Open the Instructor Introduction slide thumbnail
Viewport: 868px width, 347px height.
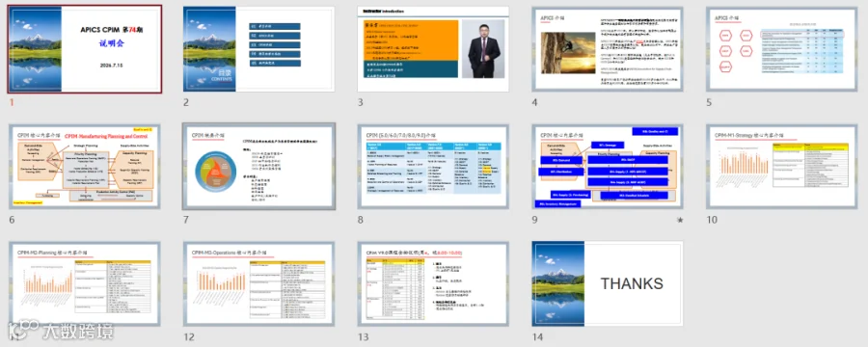(x=433, y=49)
